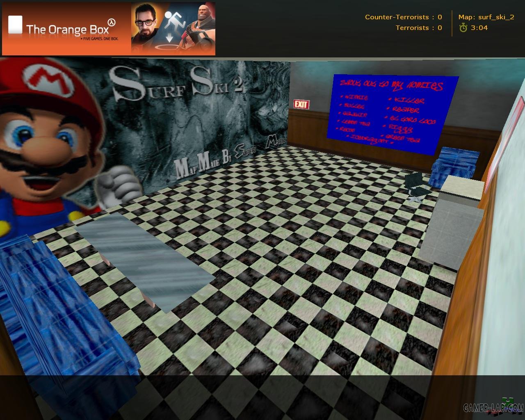Click the 3:04 round time value
This screenshot has height=420, width=525.
tap(479, 28)
